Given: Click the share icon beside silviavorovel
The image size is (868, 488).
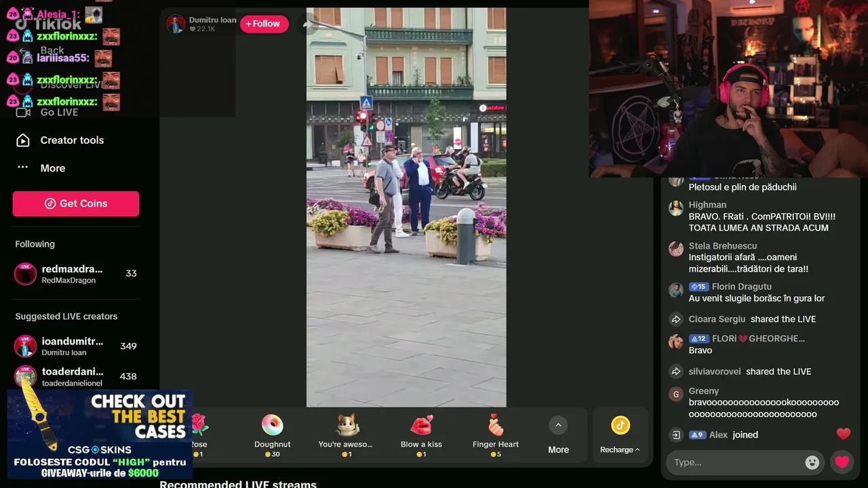Looking at the screenshot, I should pos(676,371).
